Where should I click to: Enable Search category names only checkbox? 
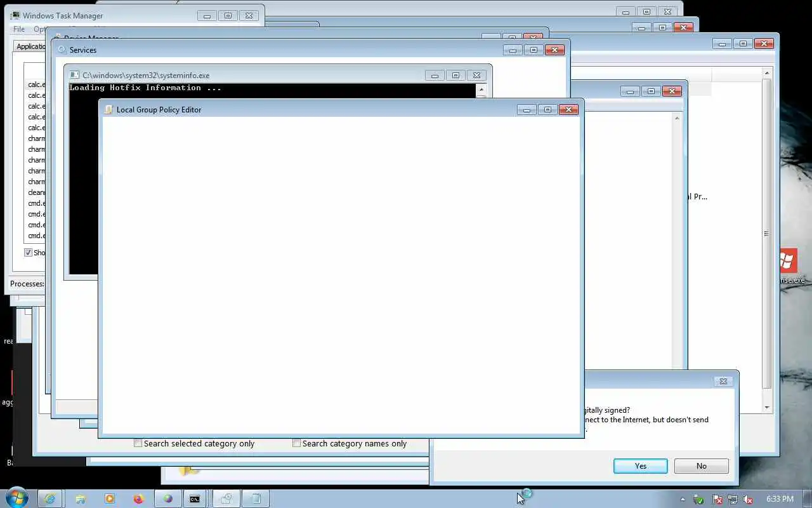(296, 443)
